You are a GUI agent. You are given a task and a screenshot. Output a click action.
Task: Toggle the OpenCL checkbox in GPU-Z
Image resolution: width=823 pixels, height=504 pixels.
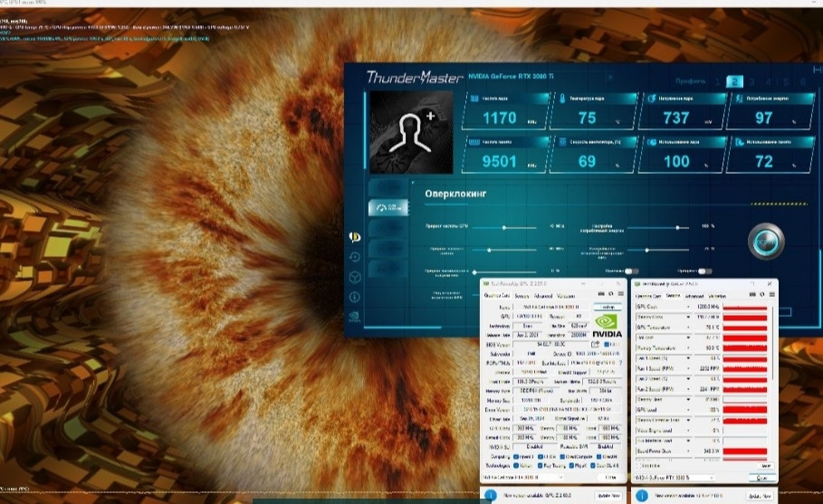(516, 456)
